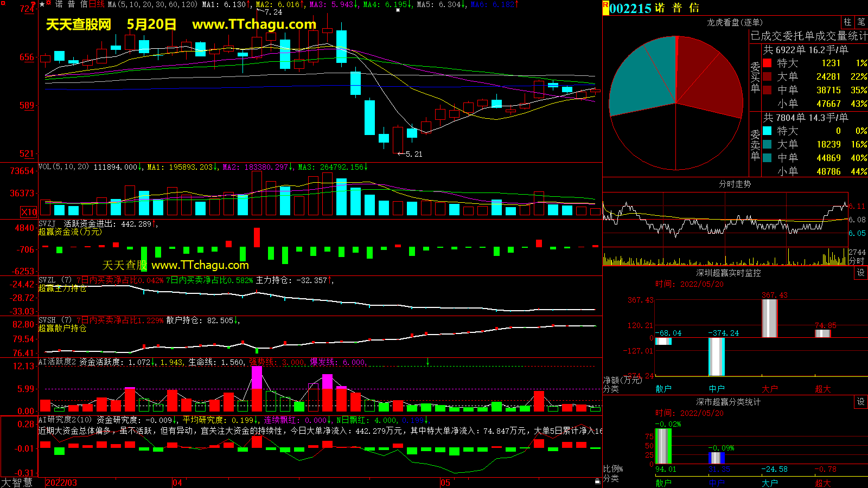This screenshot has height=488, width=868.
Task: Switch pie view to 柱 bar mode
Action: tap(847, 22)
